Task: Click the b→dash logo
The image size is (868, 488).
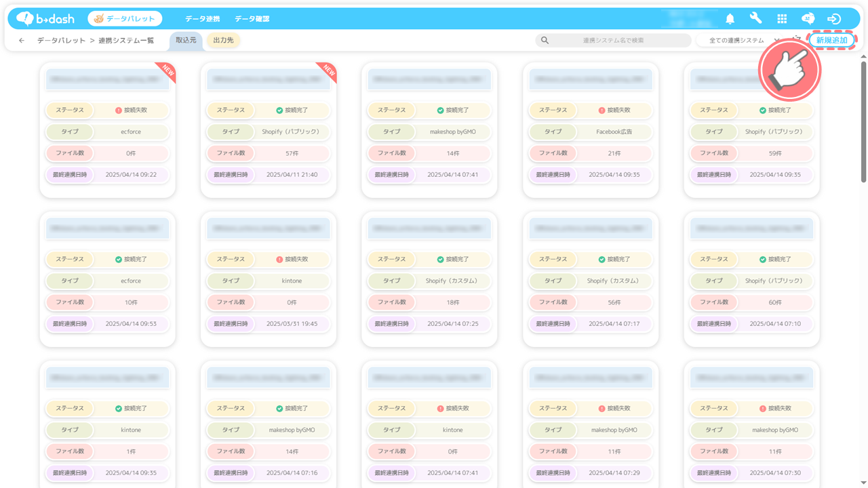Action: [45, 19]
